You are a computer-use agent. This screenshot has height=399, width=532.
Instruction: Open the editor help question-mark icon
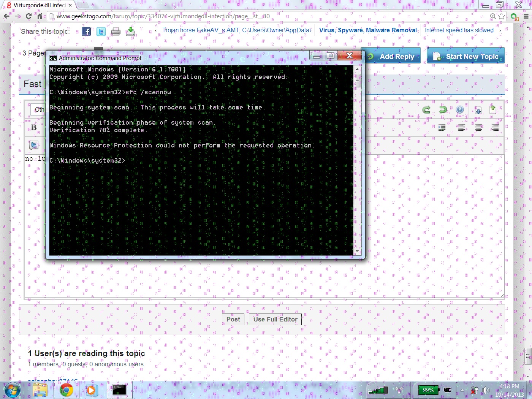coord(460,110)
